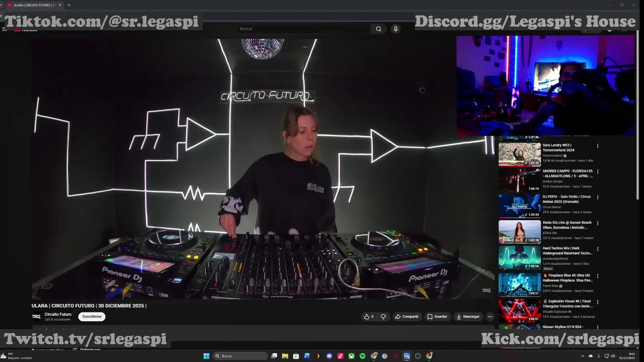Open Xbox app from the taskbar
This screenshot has height=362, width=644.
pos(352,356)
